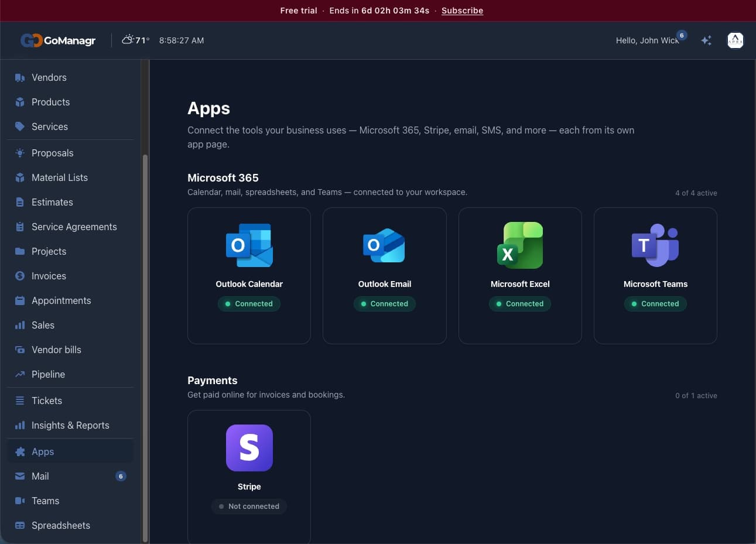Click the Sales bar chart icon
The width and height of the screenshot is (756, 544).
20,325
